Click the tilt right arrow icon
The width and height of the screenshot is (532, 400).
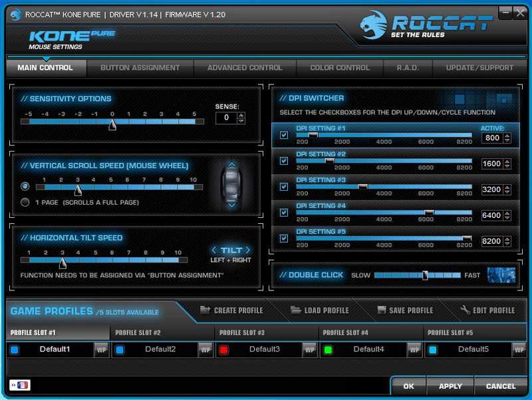coord(248,250)
